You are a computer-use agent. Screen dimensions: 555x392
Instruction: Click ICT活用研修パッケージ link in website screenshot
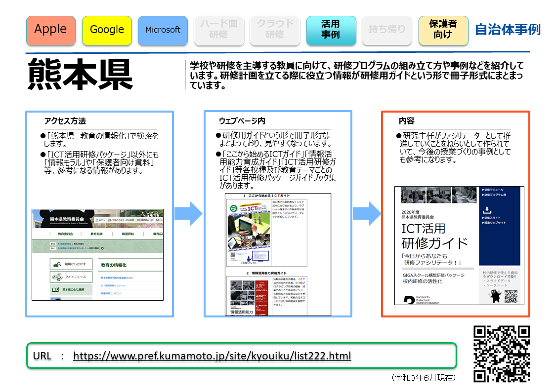tap(113, 285)
